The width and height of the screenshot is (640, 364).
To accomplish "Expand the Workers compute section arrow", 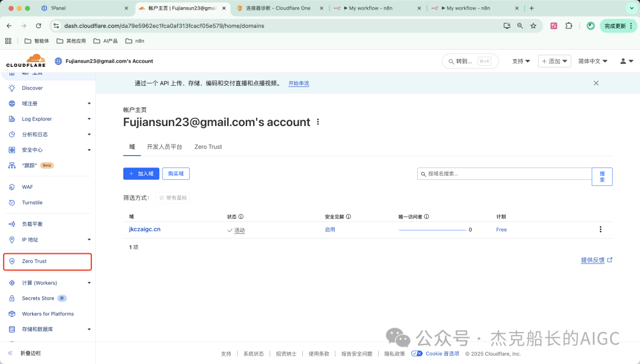I will coord(89,283).
